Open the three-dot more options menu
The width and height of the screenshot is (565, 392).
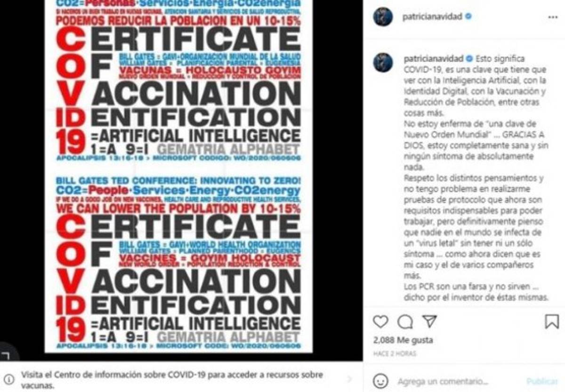click(553, 17)
